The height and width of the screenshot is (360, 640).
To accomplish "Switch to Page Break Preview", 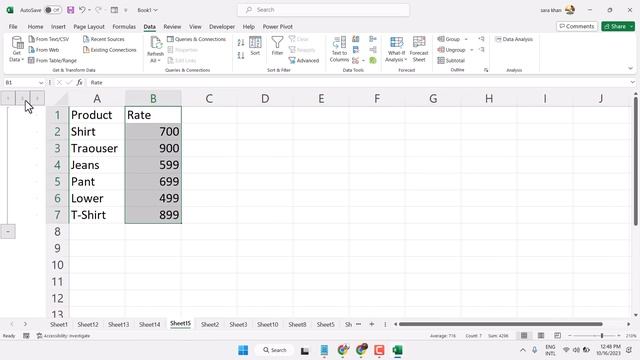I will tap(558, 336).
